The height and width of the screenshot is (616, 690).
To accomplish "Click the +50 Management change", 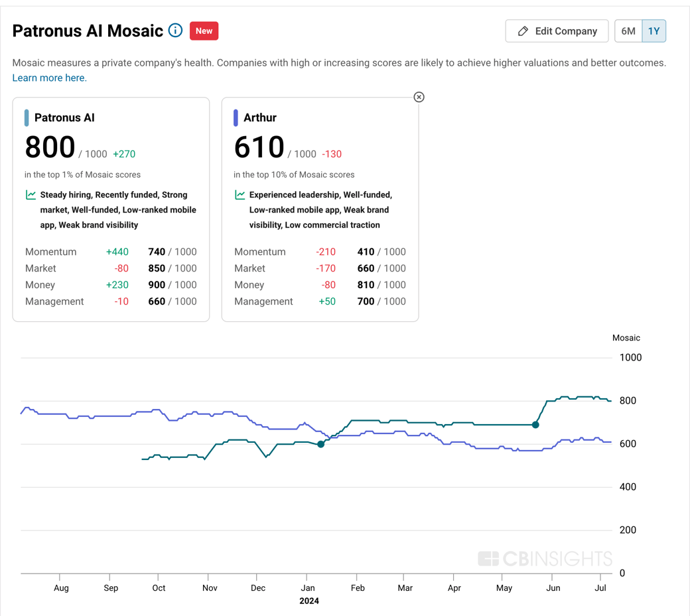I will pyautogui.click(x=327, y=301).
